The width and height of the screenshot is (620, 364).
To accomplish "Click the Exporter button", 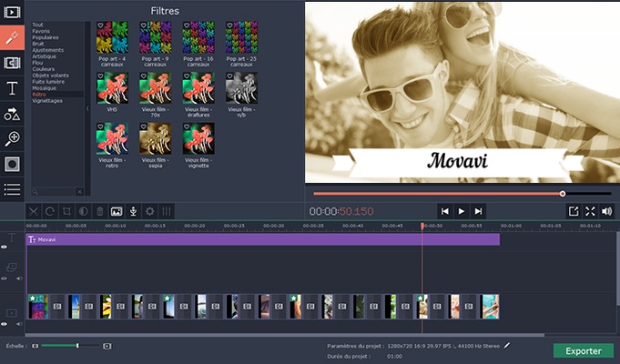I will coord(584,351).
